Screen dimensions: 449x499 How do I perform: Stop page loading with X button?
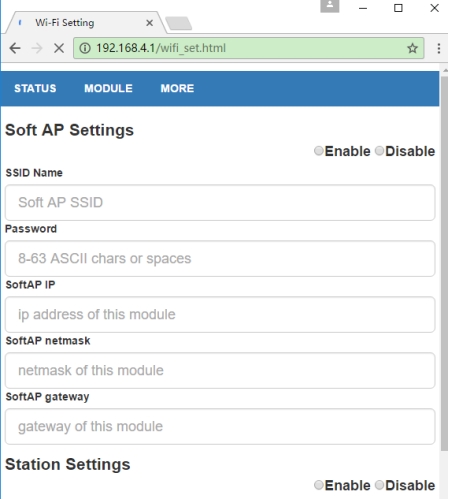point(59,48)
